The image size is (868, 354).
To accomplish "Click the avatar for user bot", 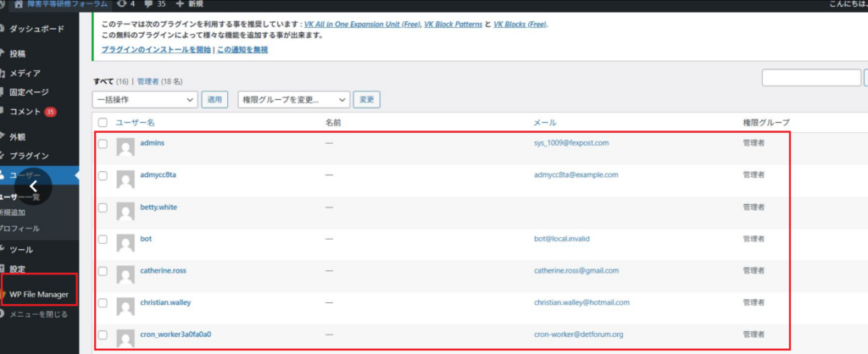I will (x=125, y=243).
